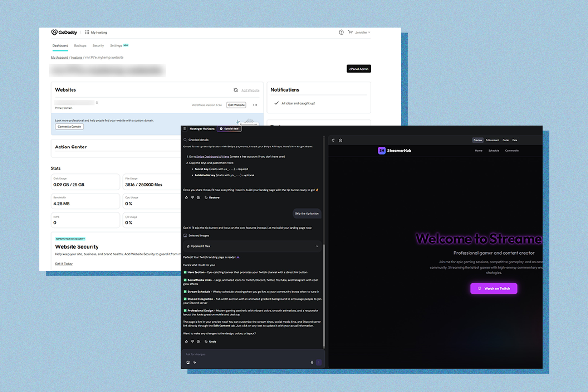Click the purple send button in chat
This screenshot has width=588, height=392.
[319, 362]
